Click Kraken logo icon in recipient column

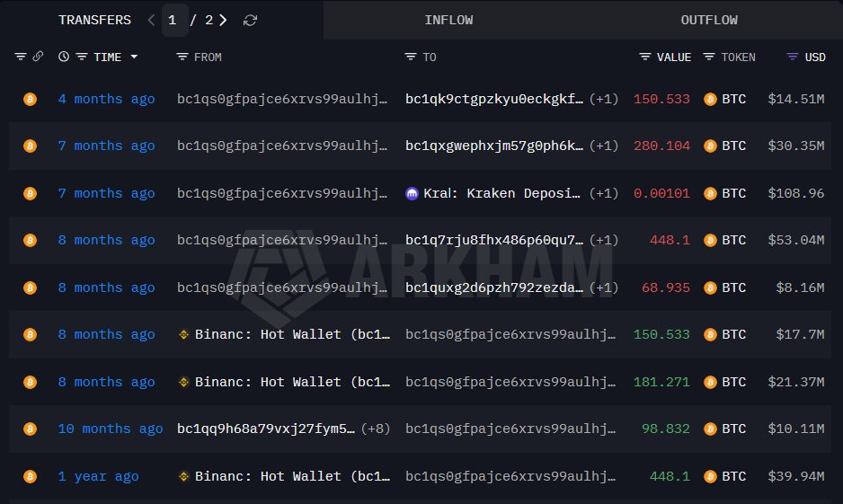[x=412, y=193]
